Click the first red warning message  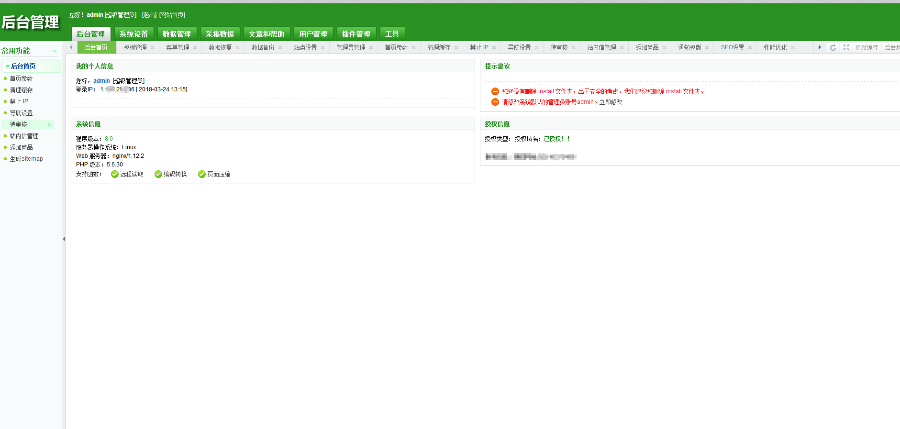pos(603,91)
